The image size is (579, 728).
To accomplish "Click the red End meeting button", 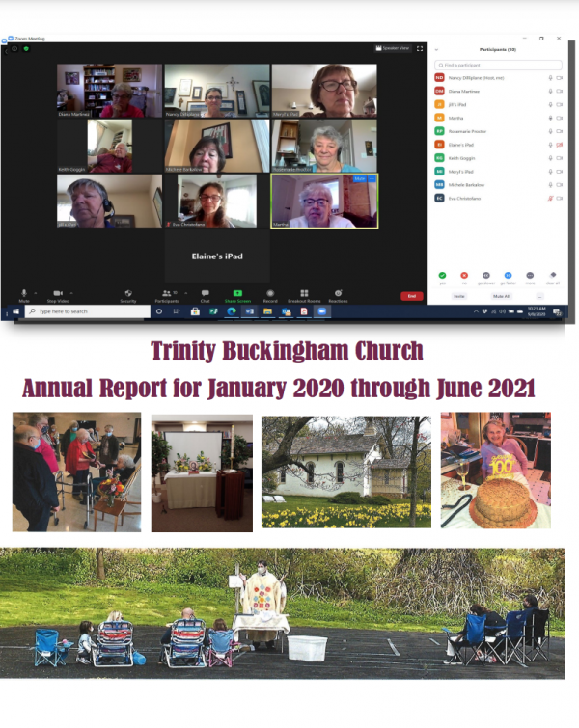I will pyautogui.click(x=412, y=296).
